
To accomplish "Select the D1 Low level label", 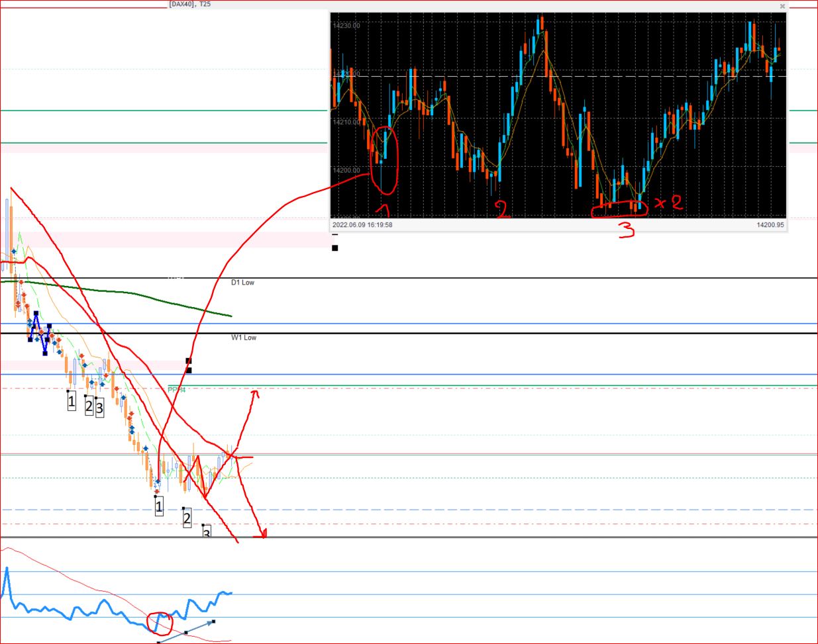I will coord(242,283).
